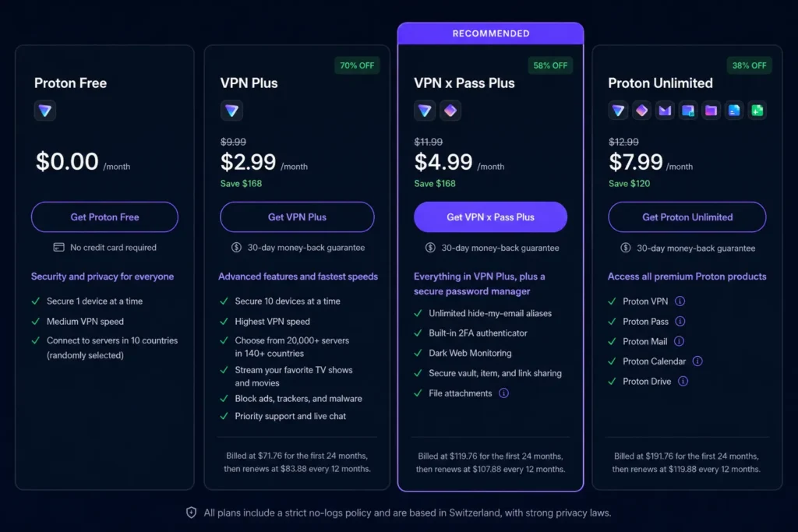
Task: Click the Proton Drive folder icon in Proton Unlimited
Action: [x=711, y=111]
